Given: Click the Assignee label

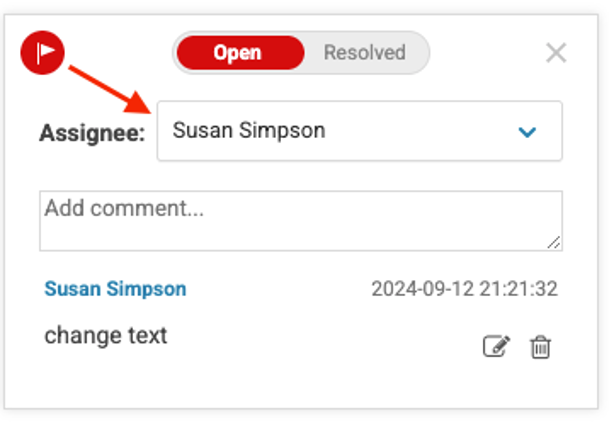Looking at the screenshot, I should tap(93, 133).
